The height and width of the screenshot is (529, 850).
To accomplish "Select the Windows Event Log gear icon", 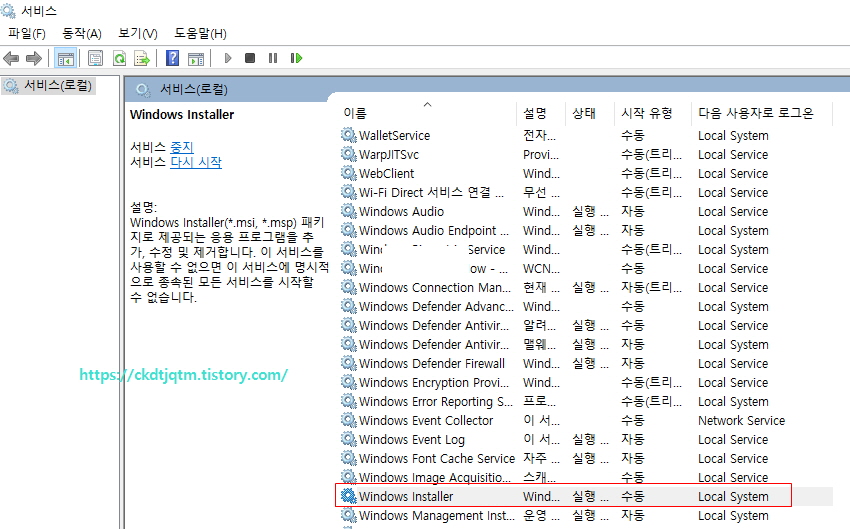I will tap(349, 439).
